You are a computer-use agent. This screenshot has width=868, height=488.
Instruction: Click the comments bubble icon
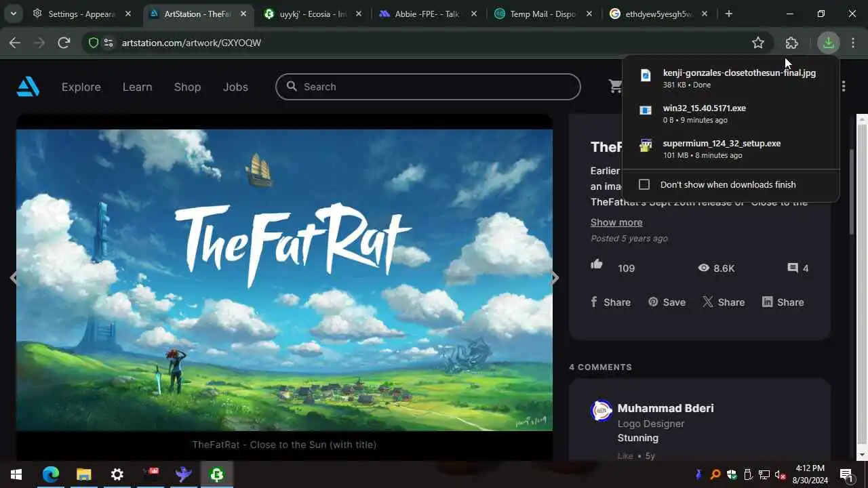click(x=793, y=268)
